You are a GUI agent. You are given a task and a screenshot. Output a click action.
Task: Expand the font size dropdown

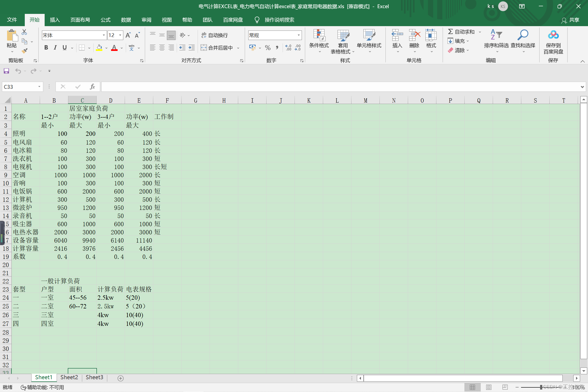coord(120,35)
